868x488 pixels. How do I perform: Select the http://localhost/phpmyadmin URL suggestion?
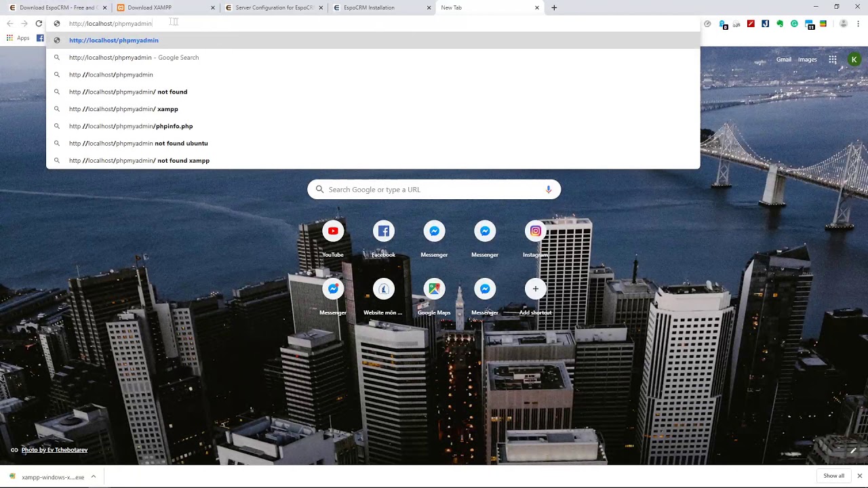coord(373,41)
